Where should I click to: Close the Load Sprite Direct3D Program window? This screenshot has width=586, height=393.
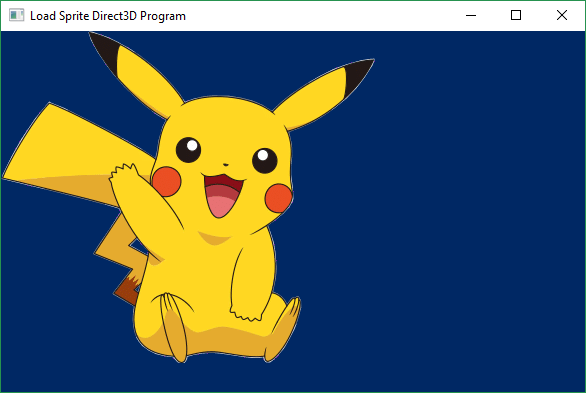(x=562, y=15)
